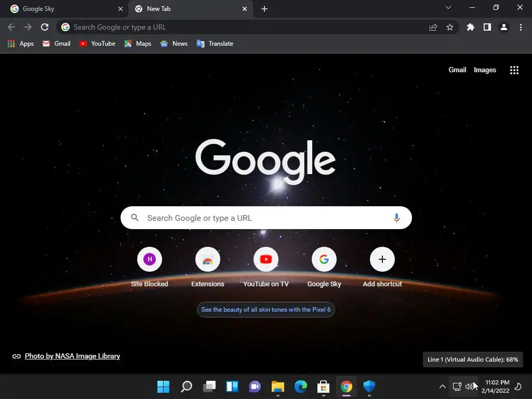This screenshot has width=532, height=399.
Task: Open the Extensions shortcut tile
Action: (x=208, y=267)
